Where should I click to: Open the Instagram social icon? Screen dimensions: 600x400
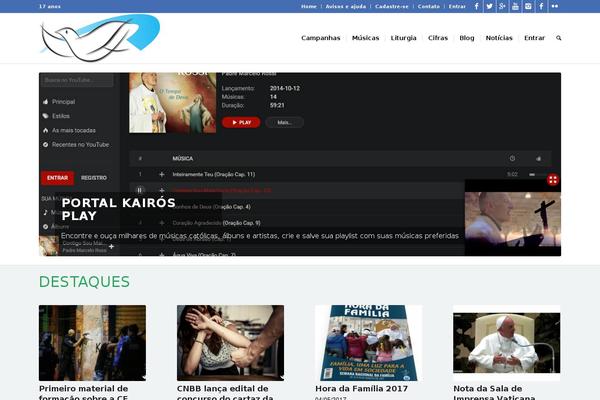point(528,6)
